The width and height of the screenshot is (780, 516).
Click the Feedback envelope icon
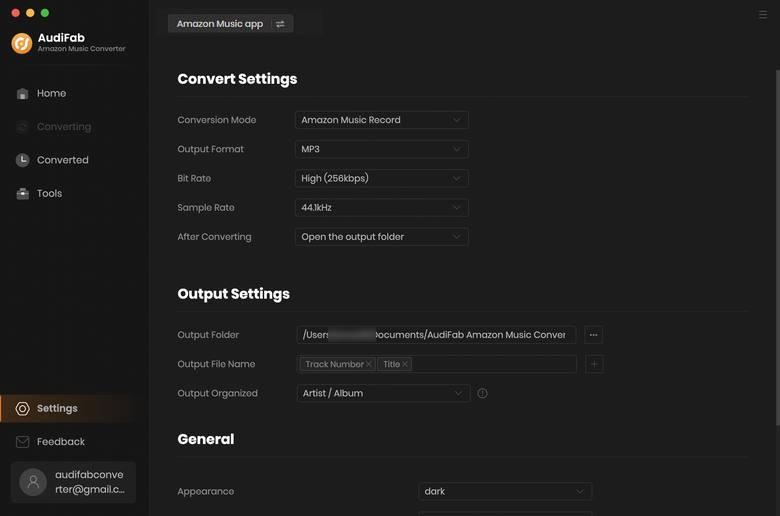22,442
